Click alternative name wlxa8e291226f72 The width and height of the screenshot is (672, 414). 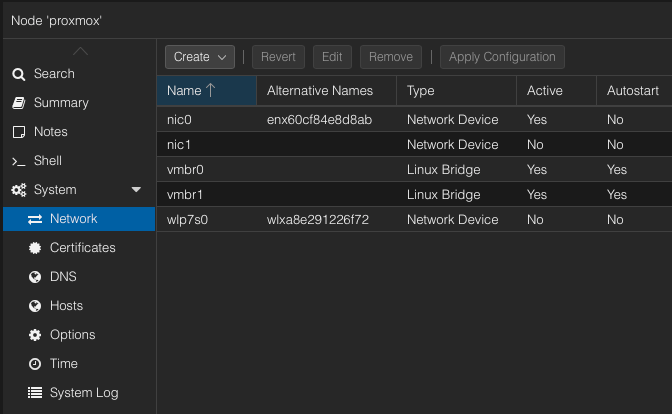[318, 219]
